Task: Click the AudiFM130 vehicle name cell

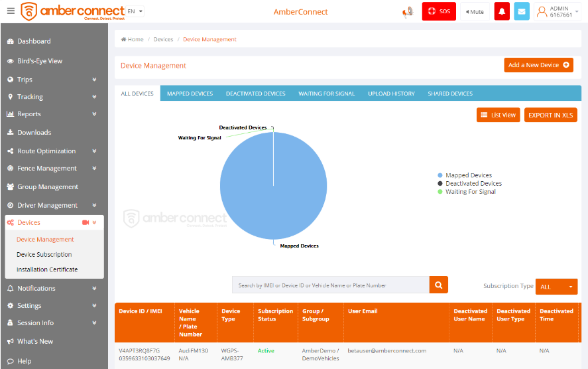Action: 193,350
